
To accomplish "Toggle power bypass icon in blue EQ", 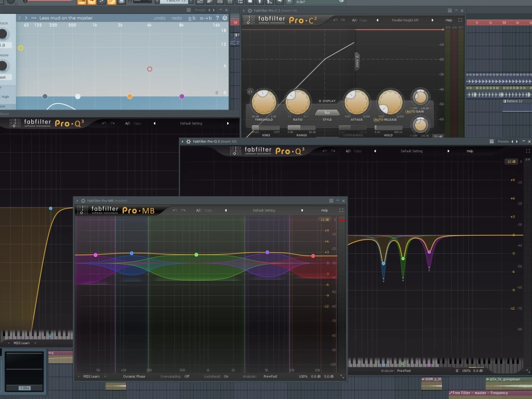I will click(225, 18).
